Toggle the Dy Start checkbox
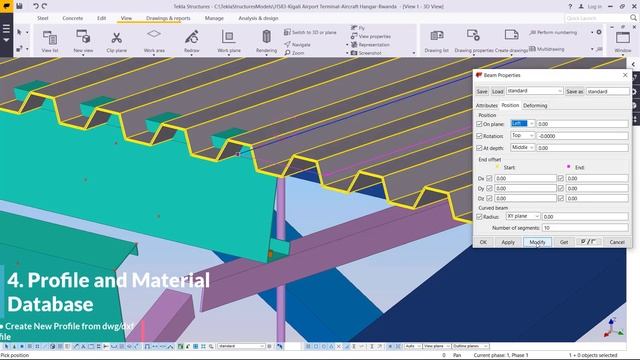Screen dimensions: 640x360 click(489, 188)
